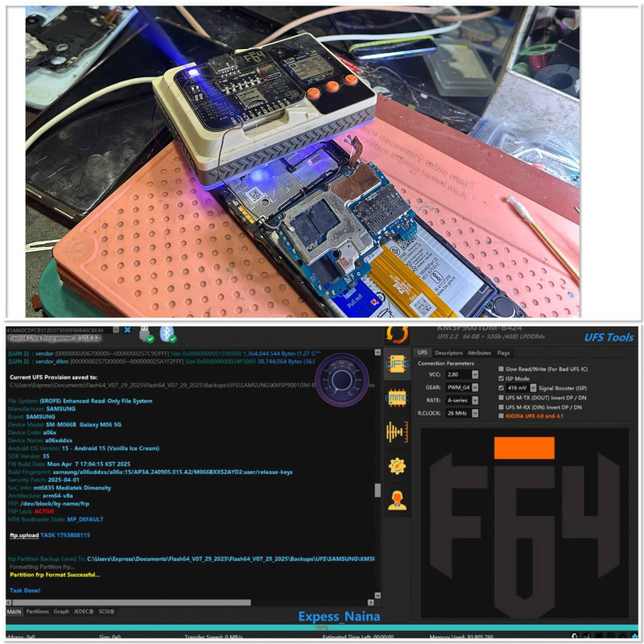The width and height of the screenshot is (644, 644).
Task: Switch to the Attributes tab
Action: point(479,353)
